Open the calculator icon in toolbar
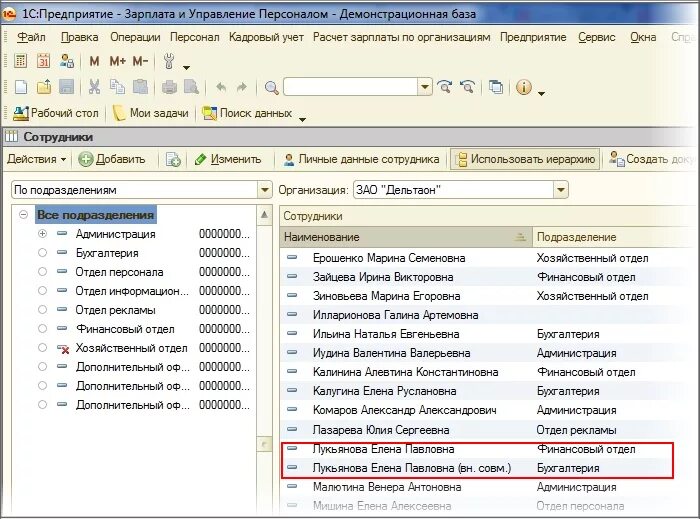Image resolution: width=700 pixels, height=519 pixels. point(21,61)
